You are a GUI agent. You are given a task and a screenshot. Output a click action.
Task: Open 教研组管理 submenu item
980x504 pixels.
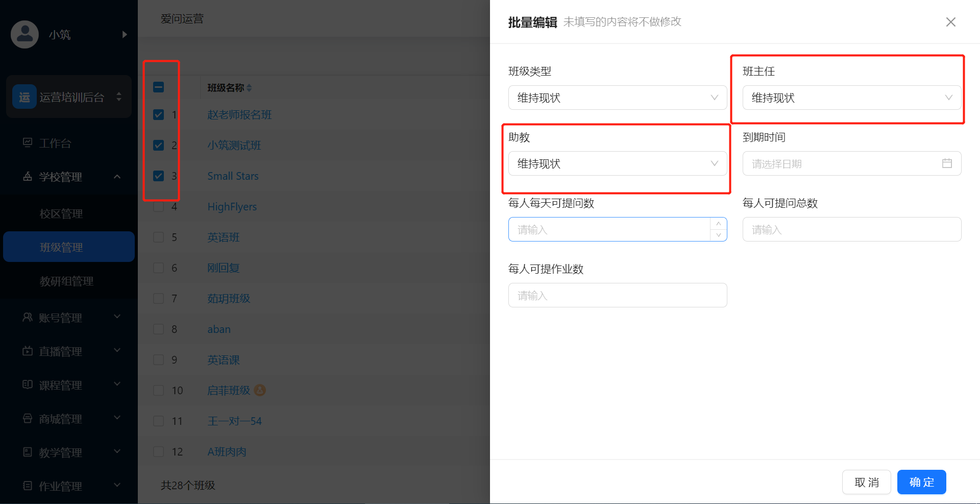[69, 281]
